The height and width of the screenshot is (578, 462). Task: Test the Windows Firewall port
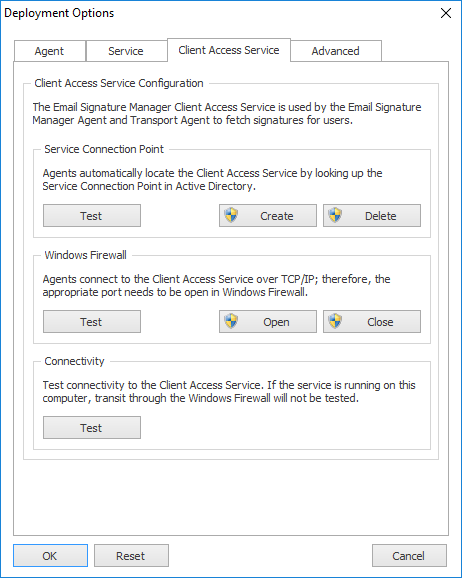coord(92,321)
